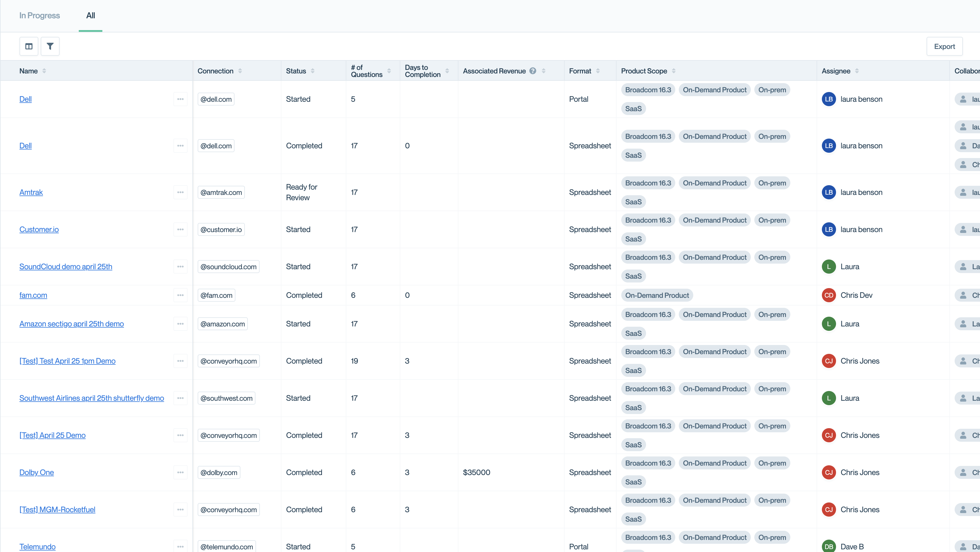
Task: Click the Associated Revenue help icon
Action: 532,71
